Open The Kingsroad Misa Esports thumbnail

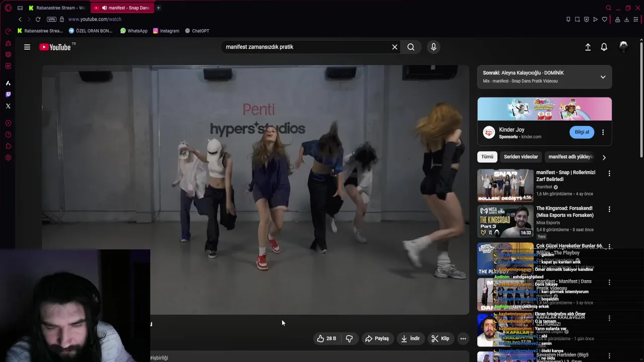tap(505, 221)
